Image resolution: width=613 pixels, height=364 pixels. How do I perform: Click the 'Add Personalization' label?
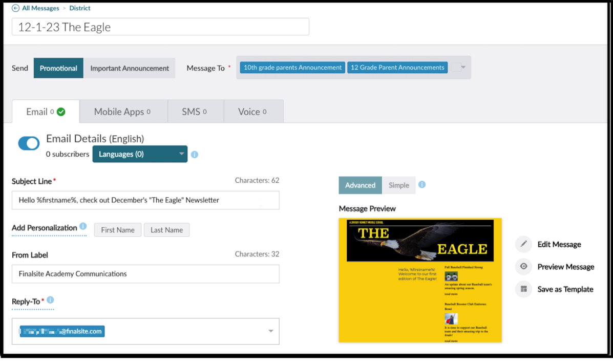click(44, 228)
